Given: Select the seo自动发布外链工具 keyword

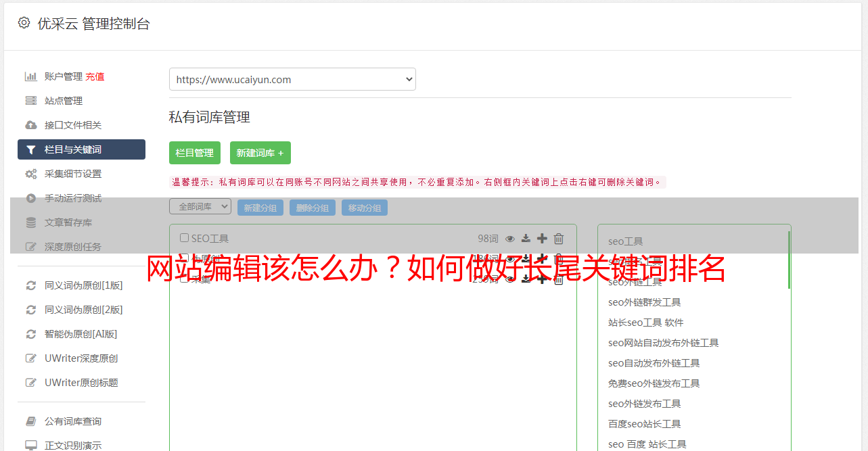Looking at the screenshot, I should (x=654, y=363).
